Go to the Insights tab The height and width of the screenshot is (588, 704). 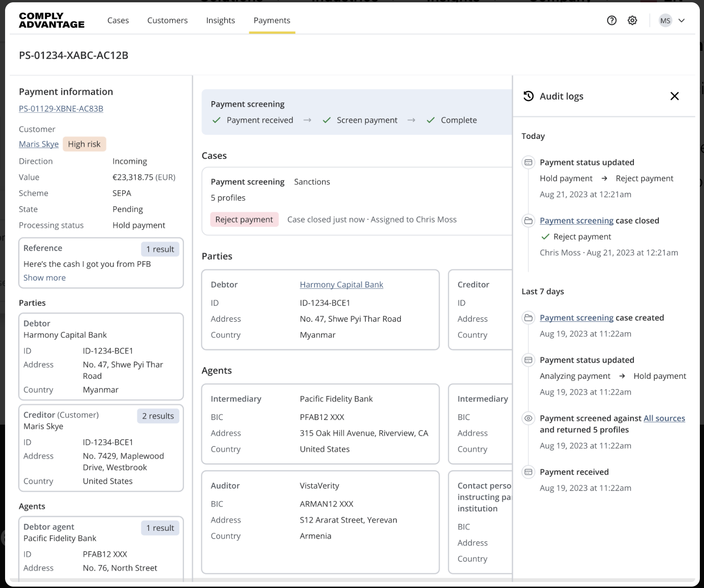pyautogui.click(x=221, y=20)
